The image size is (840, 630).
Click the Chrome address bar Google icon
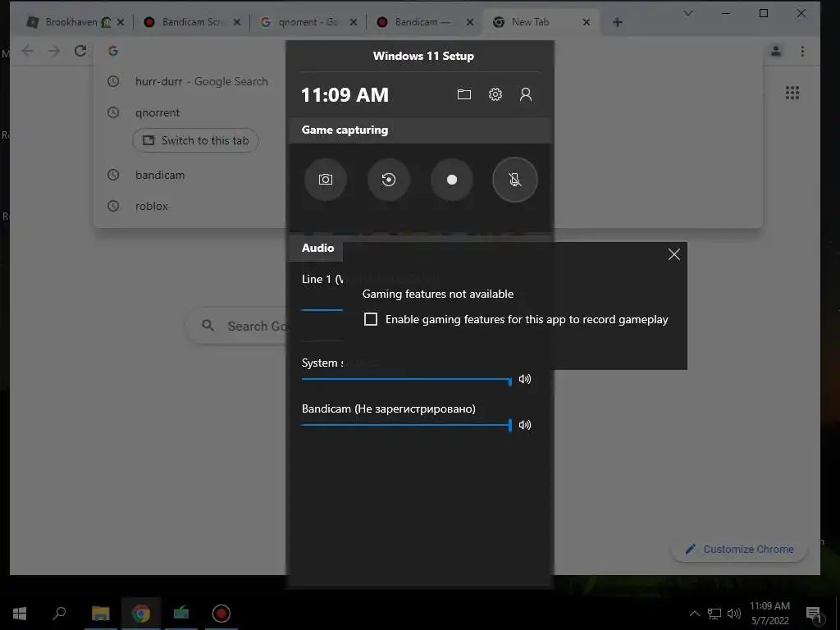[112, 51]
